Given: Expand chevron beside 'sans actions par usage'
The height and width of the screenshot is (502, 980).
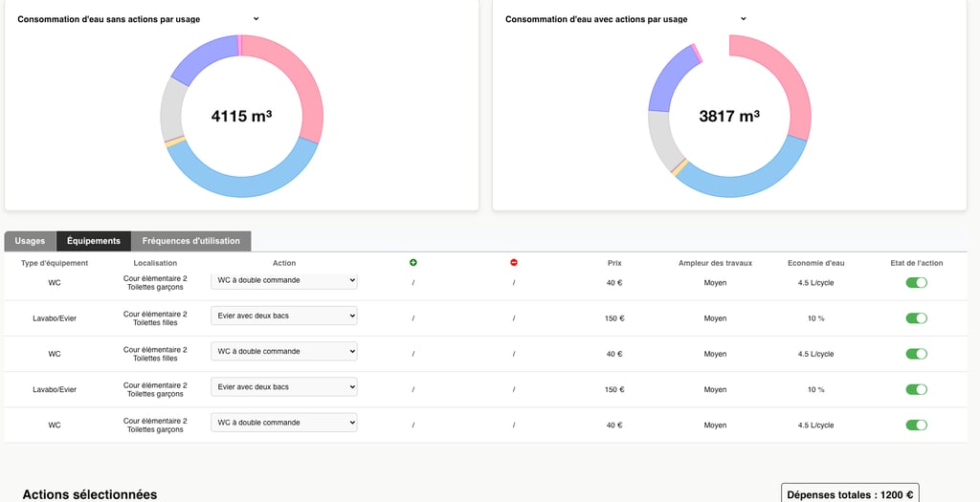Looking at the screenshot, I should pyautogui.click(x=256, y=19).
